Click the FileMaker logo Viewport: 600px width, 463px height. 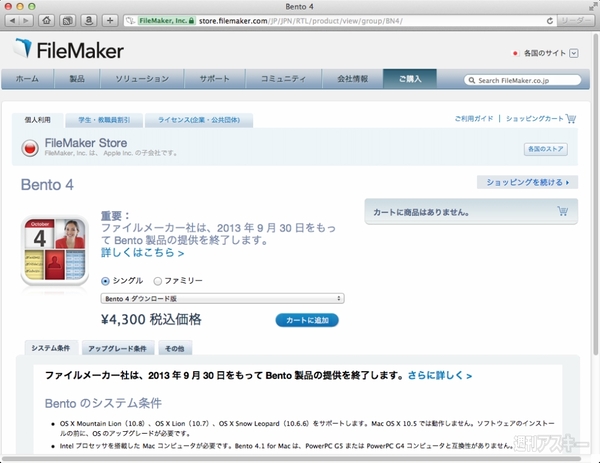pos(69,50)
